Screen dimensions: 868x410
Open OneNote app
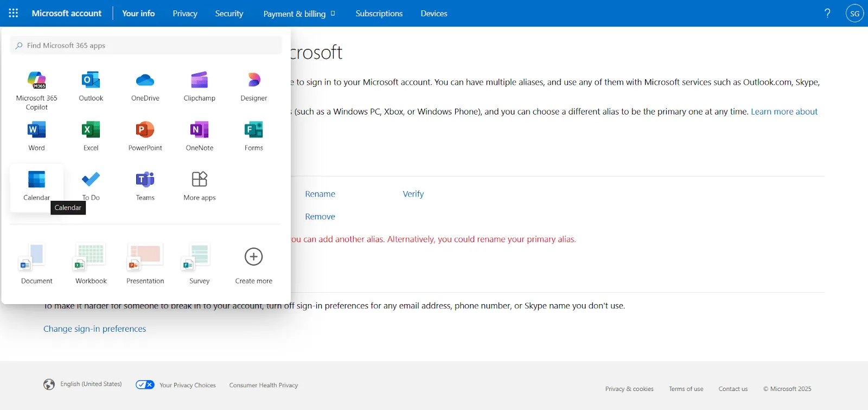point(199,136)
